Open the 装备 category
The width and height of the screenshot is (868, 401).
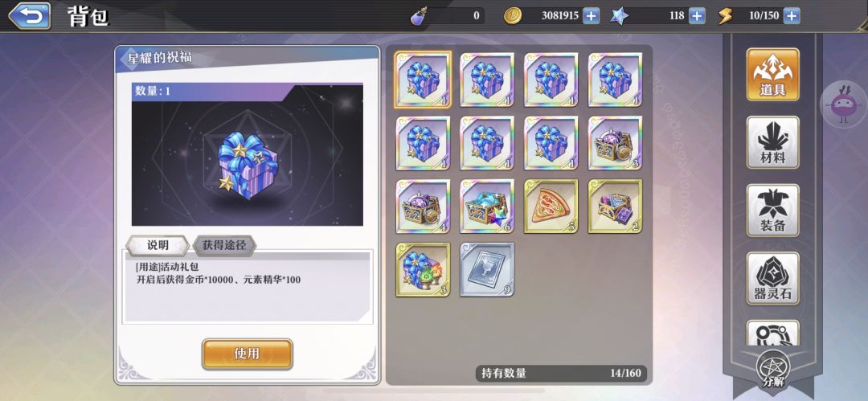(772, 211)
